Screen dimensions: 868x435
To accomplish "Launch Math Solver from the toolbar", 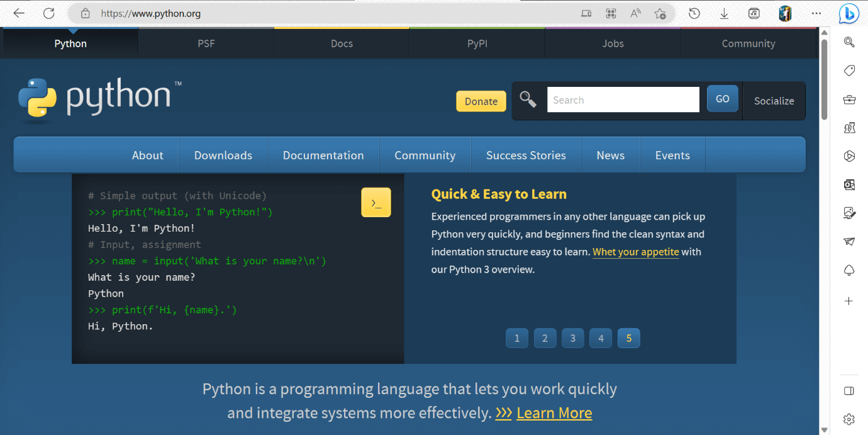I will pyautogui.click(x=753, y=13).
